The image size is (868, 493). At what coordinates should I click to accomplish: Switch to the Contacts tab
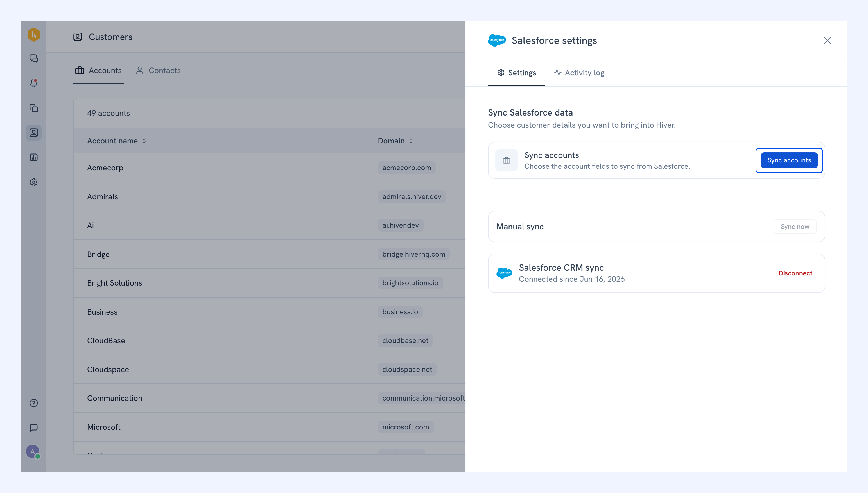point(158,71)
